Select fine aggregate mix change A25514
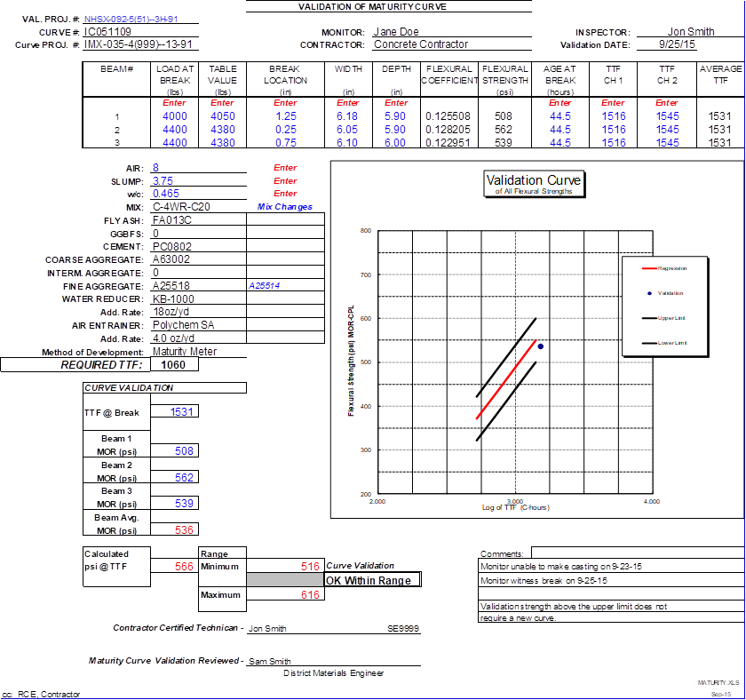Image resolution: width=746 pixels, height=700 pixels. pos(265,286)
